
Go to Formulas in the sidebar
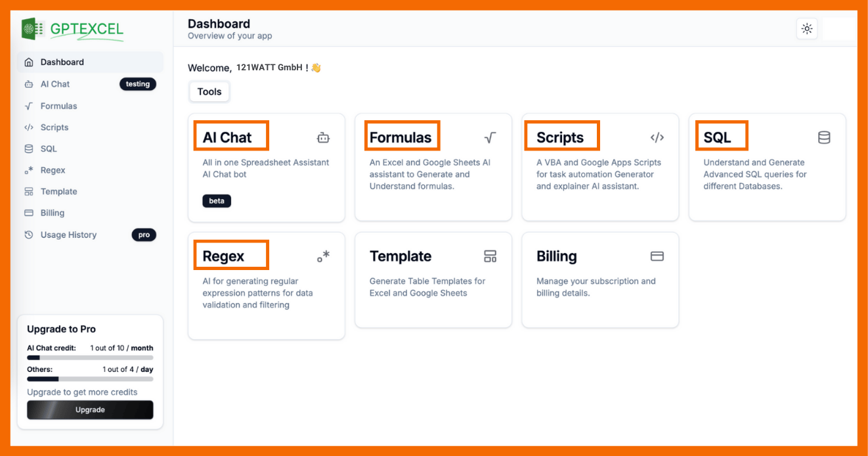click(58, 106)
